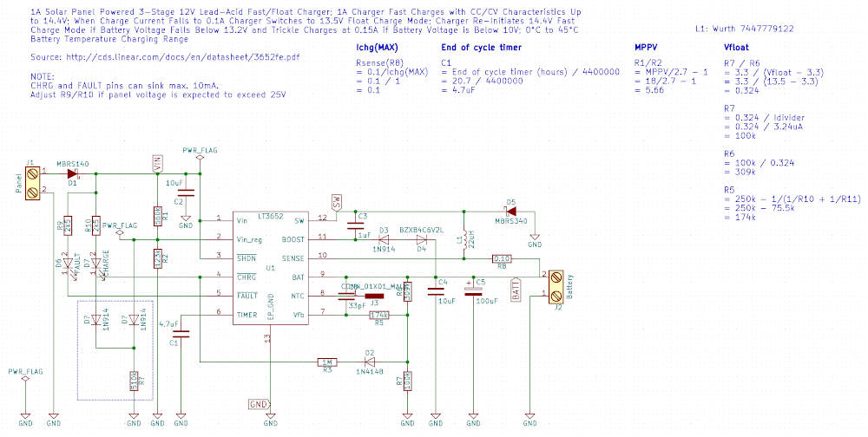The height and width of the screenshot is (437, 868).
Task: Select the SW net label flag
Action: point(335,202)
